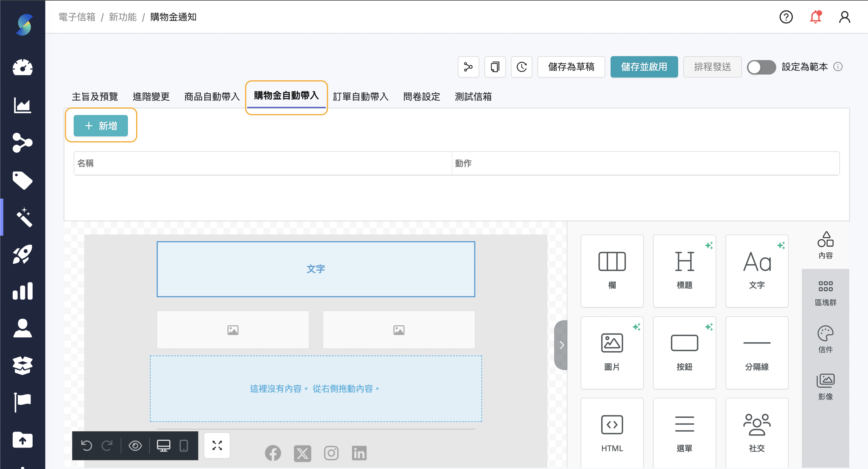Open the version history clock icon
Image resolution: width=868 pixels, height=469 pixels.
(521, 67)
